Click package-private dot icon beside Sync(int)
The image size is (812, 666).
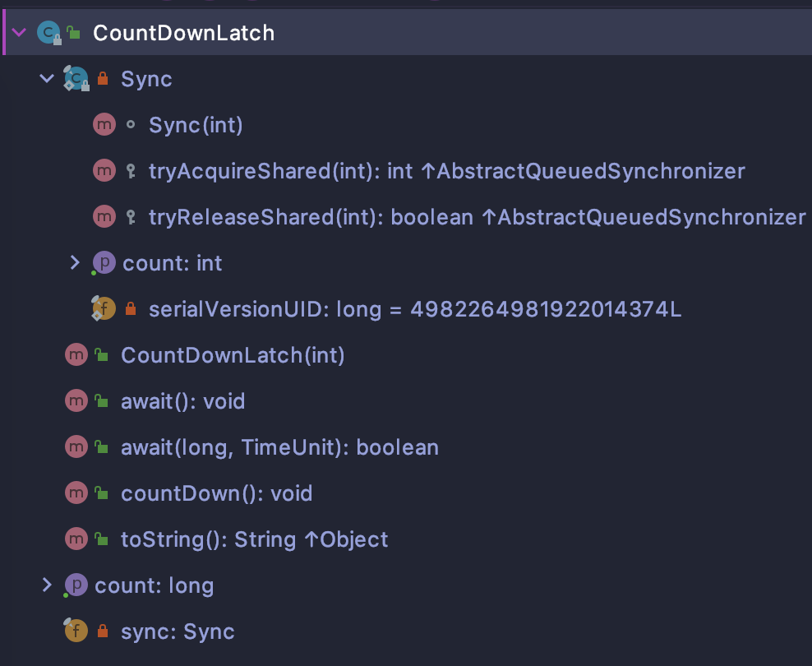[131, 125]
